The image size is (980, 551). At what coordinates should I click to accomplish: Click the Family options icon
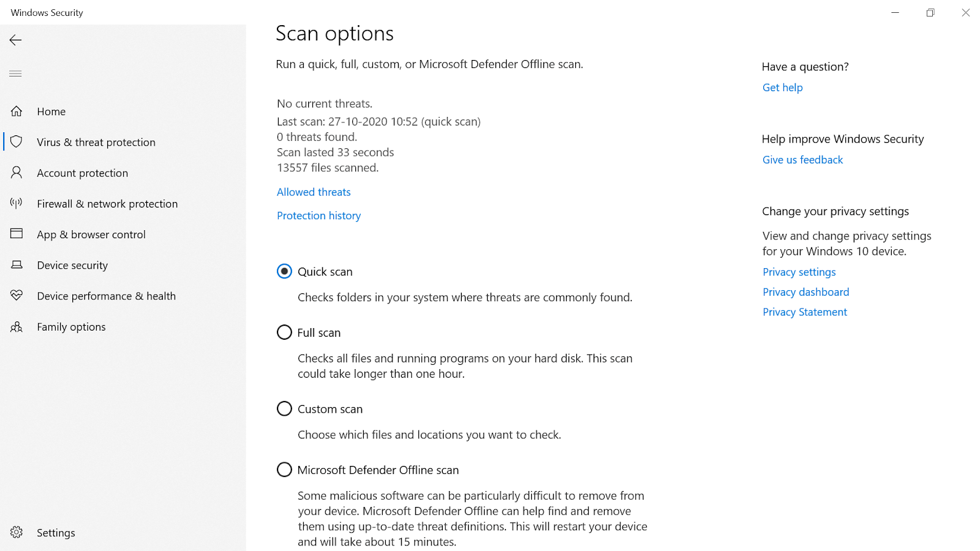point(15,326)
